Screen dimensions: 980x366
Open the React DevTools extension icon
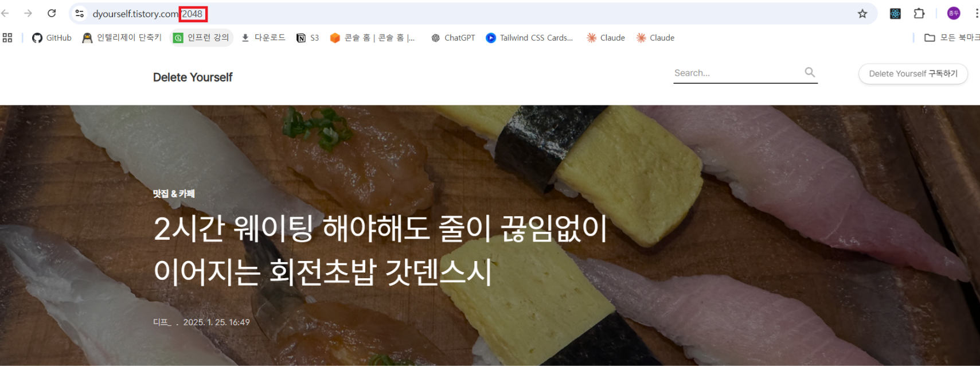tap(895, 13)
